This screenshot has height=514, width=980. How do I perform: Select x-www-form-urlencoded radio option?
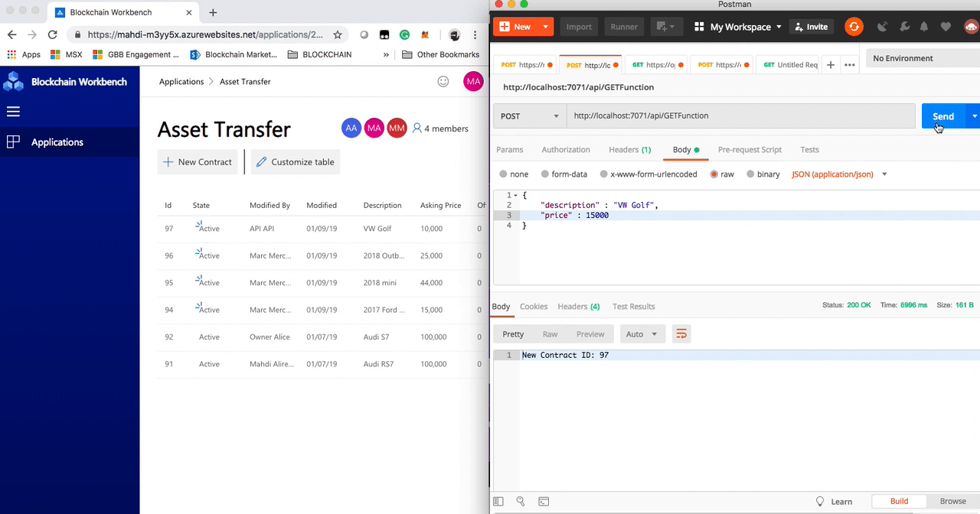click(603, 174)
